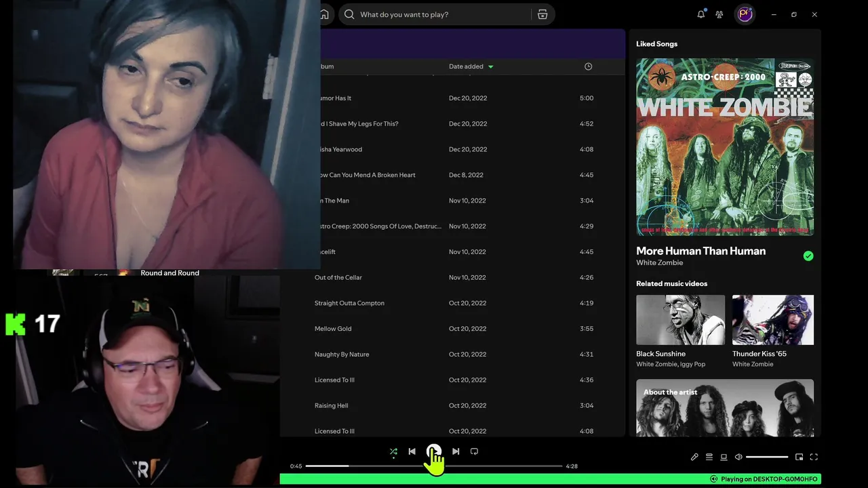Click Licensed To Ill row with duration 4:36
868x488 pixels.
[x=453, y=380]
